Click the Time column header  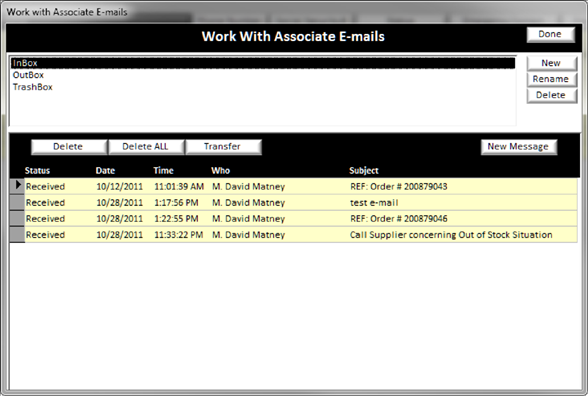(x=163, y=171)
